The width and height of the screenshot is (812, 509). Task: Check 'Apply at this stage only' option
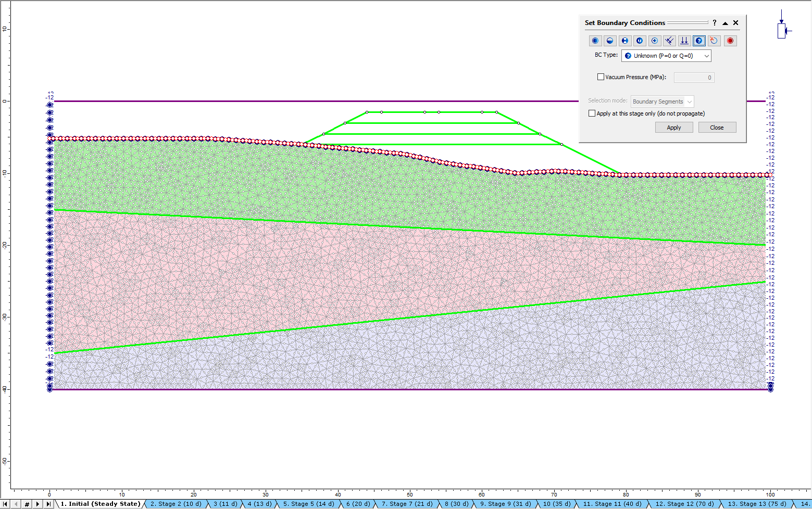[592, 113]
